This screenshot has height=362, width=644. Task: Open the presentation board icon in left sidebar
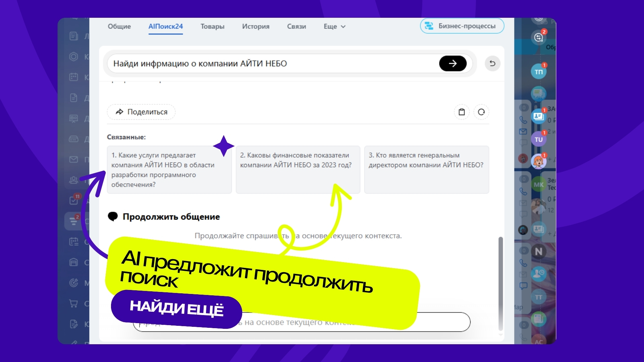pos(73,118)
